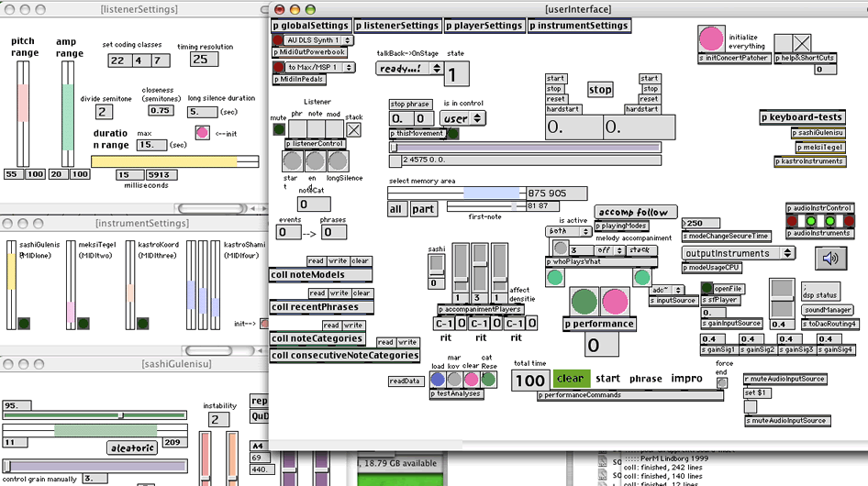Open the AU DLS Synth 1 dropdown

(x=318, y=39)
